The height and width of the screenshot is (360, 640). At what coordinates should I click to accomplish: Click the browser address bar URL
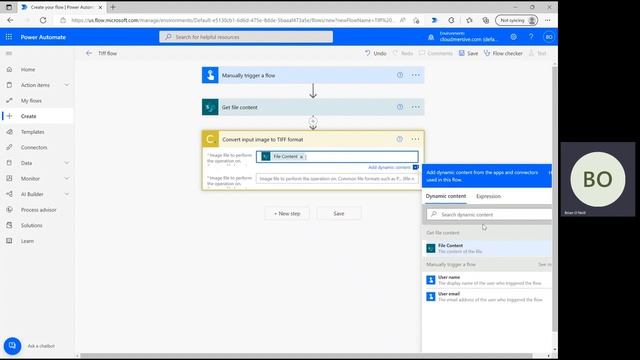[232, 20]
